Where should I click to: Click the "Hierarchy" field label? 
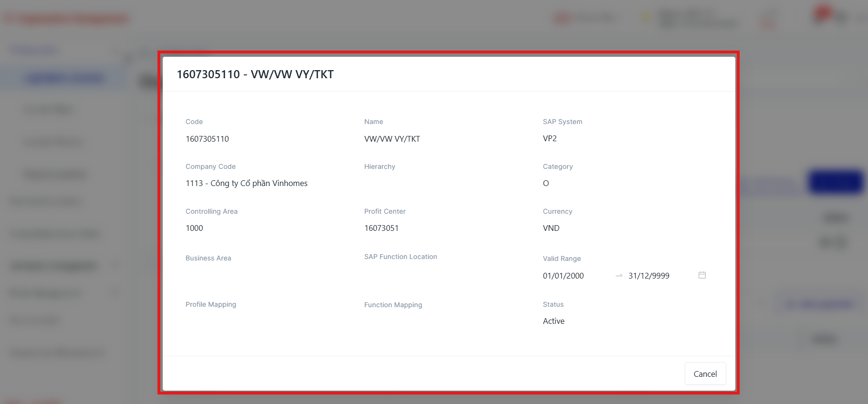click(x=380, y=166)
